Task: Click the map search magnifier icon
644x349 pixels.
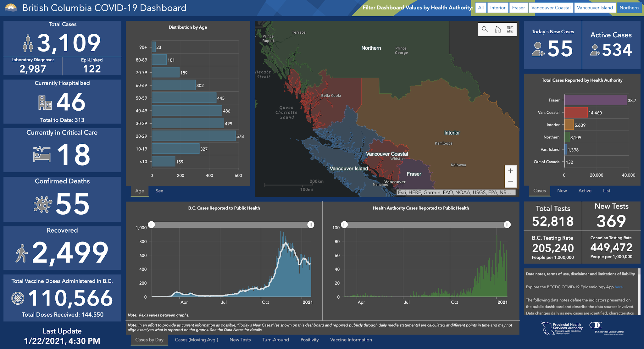Action: coord(485,29)
